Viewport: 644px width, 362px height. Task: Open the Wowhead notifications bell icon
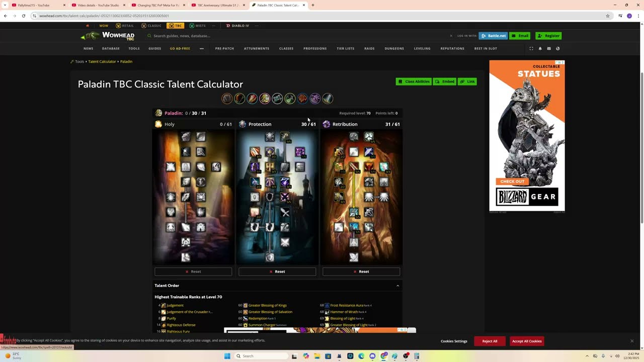540,49
